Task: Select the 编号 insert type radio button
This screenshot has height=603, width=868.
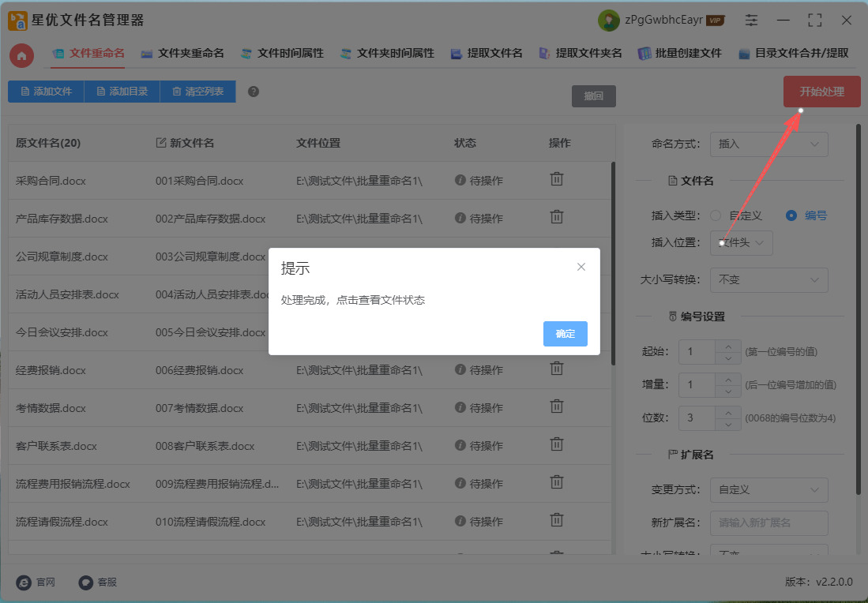Action: coord(791,215)
